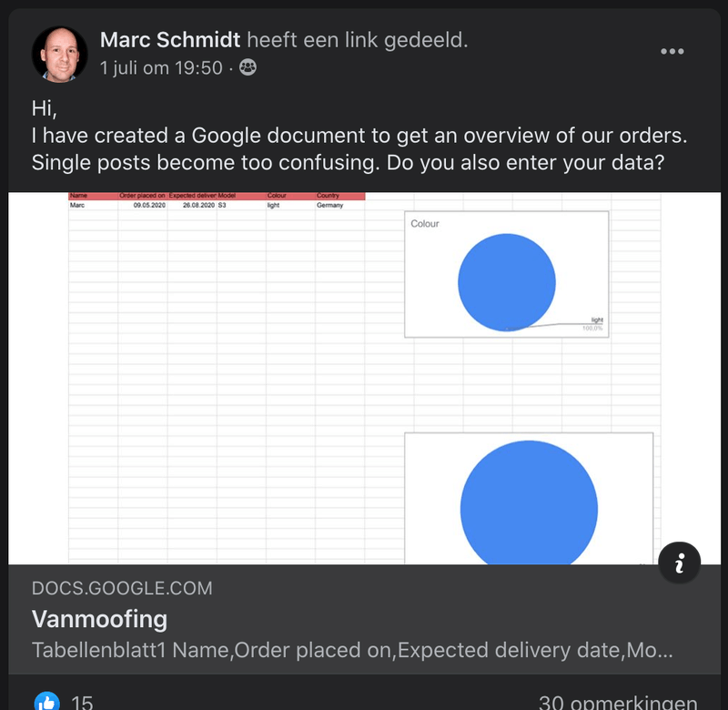Image resolution: width=728 pixels, height=710 pixels.
Task: Click the group audience icon beside timestamp
Action: pyautogui.click(x=248, y=67)
